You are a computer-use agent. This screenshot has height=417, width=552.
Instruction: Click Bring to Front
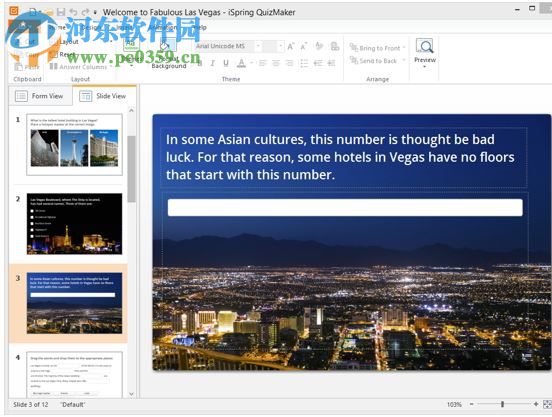[x=375, y=48]
